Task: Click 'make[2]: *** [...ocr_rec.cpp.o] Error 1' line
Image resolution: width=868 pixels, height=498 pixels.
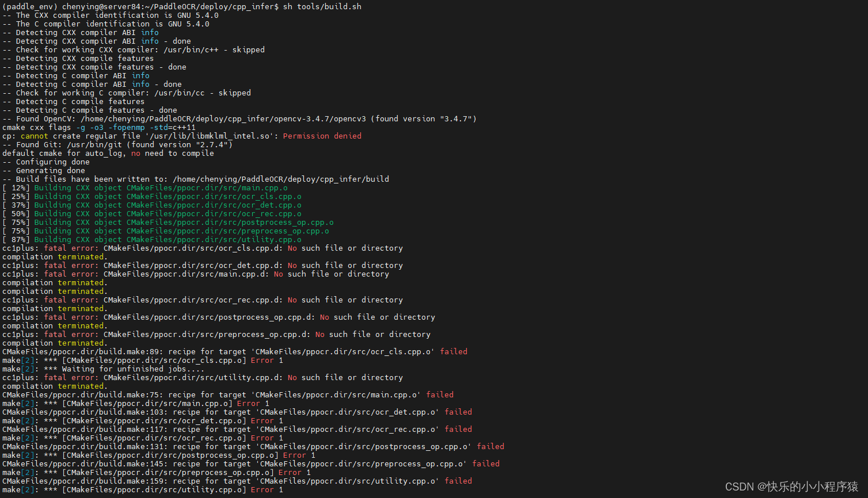Action: 143,438
